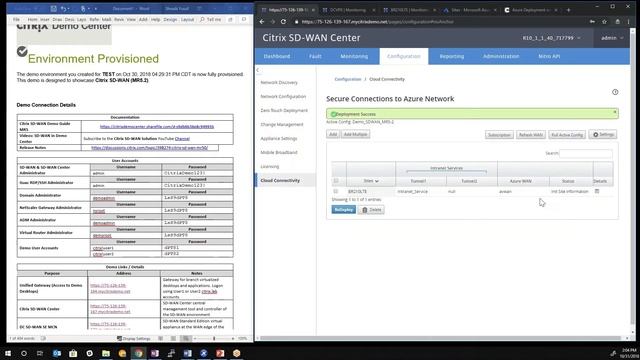Open Licensing in the sidebar

point(270,167)
